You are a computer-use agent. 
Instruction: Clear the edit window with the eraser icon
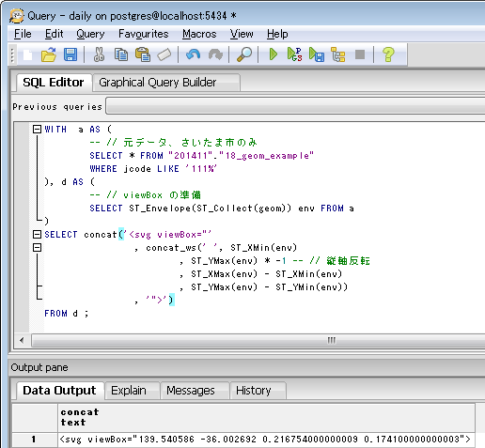click(x=164, y=54)
